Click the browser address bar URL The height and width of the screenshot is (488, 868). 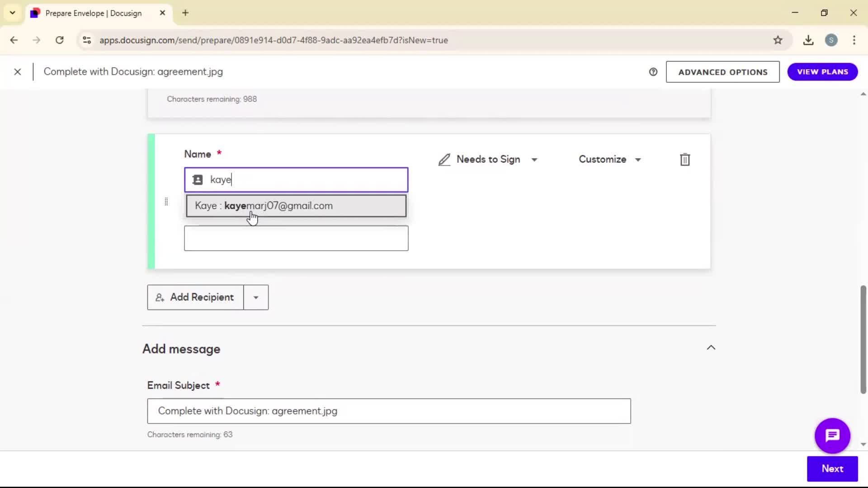[274, 40]
